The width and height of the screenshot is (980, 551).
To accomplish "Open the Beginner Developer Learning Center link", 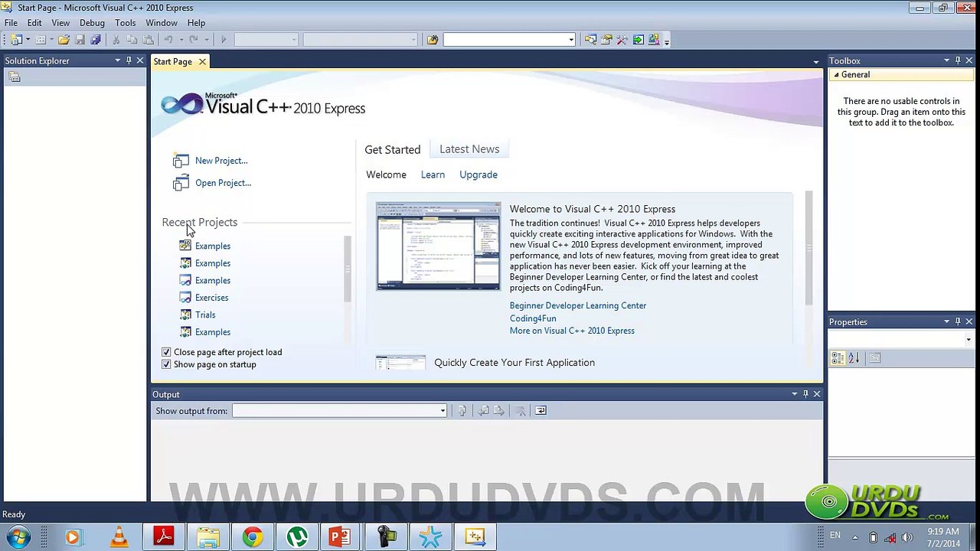I will (578, 305).
